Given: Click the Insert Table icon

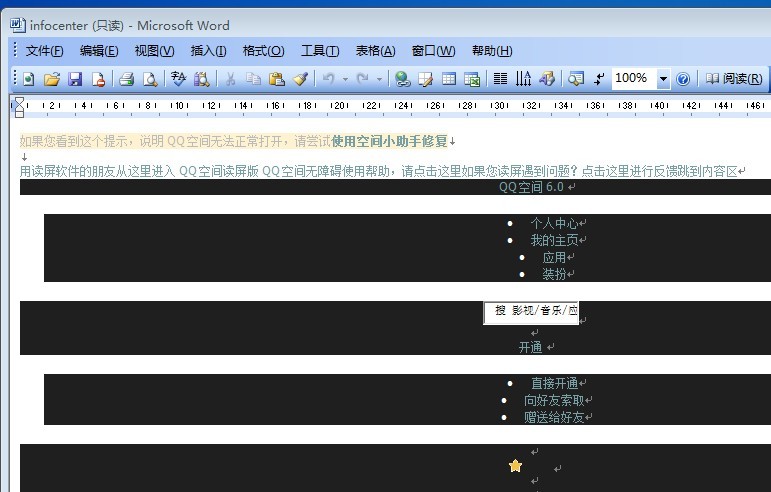Looking at the screenshot, I should [448, 79].
